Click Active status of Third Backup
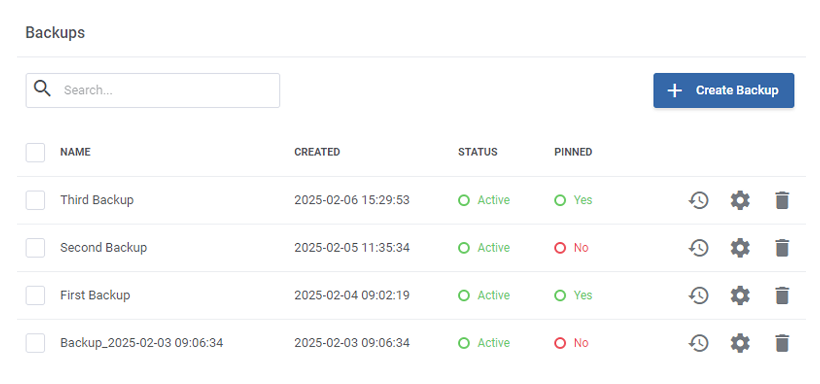Viewport: 820px width, 384px height. click(x=484, y=200)
